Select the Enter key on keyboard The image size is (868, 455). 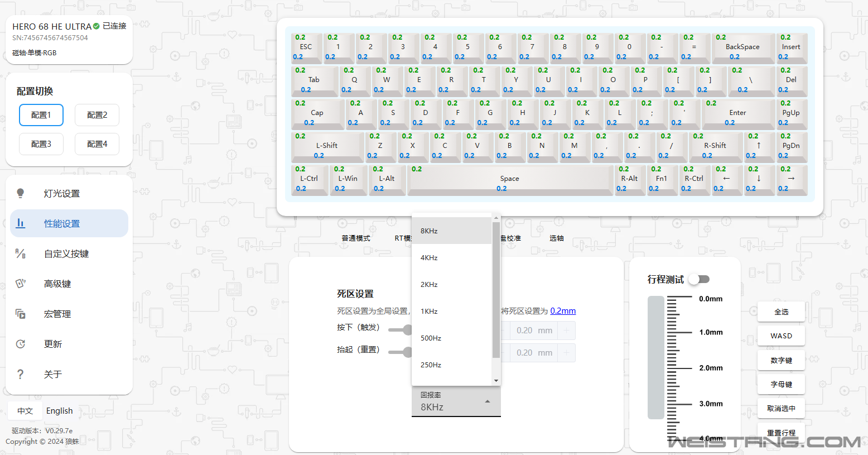[738, 113]
